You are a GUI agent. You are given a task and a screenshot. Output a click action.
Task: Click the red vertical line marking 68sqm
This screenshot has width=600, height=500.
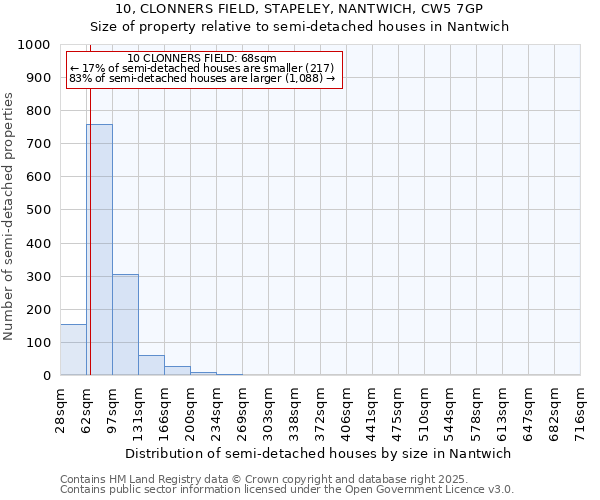[x=90, y=220]
